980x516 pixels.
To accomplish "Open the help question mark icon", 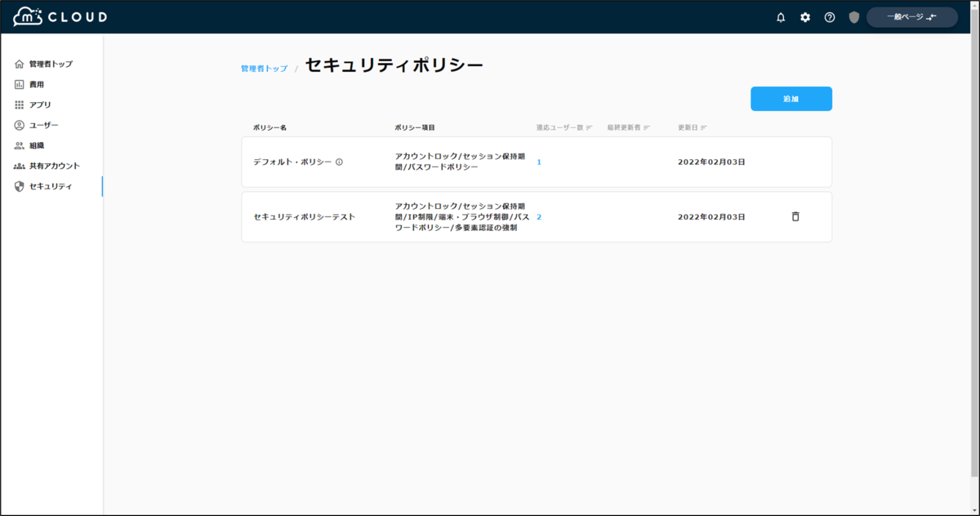I will click(x=830, y=16).
